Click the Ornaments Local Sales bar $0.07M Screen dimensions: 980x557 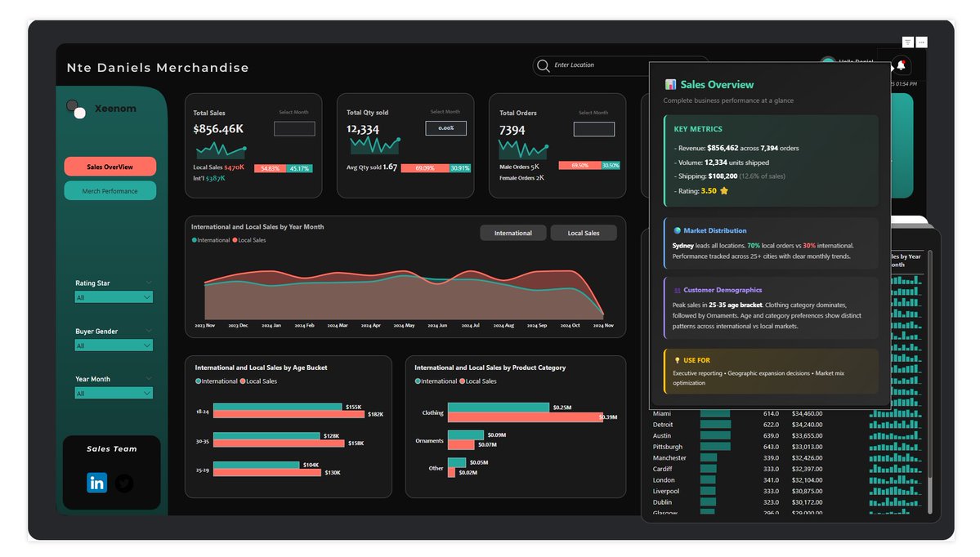click(x=461, y=444)
